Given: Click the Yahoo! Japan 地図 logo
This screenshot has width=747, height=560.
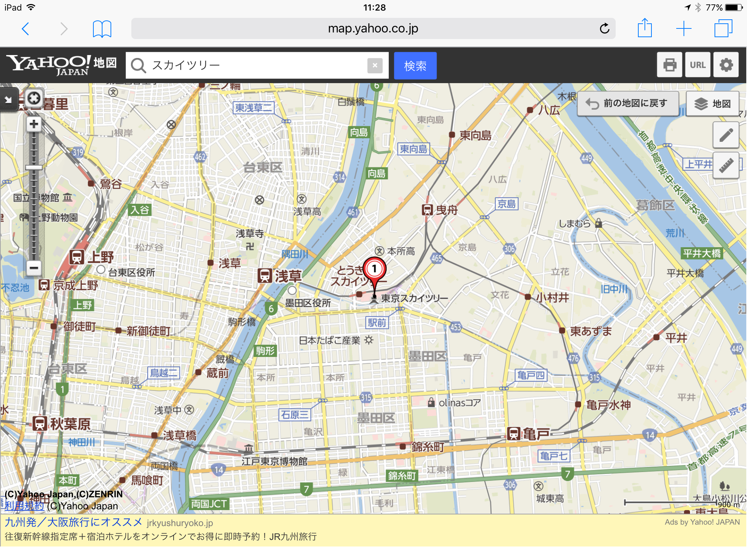Looking at the screenshot, I should (x=62, y=65).
